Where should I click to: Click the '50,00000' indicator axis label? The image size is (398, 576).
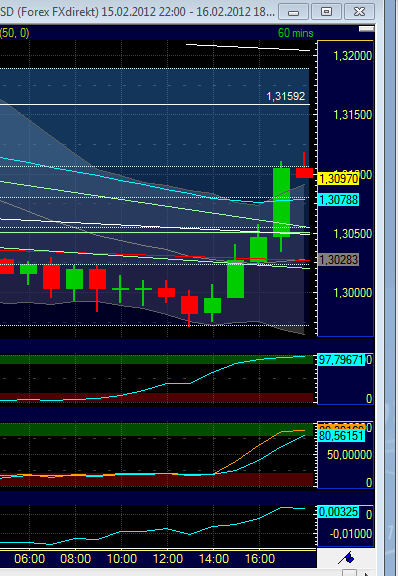pyautogui.click(x=349, y=455)
